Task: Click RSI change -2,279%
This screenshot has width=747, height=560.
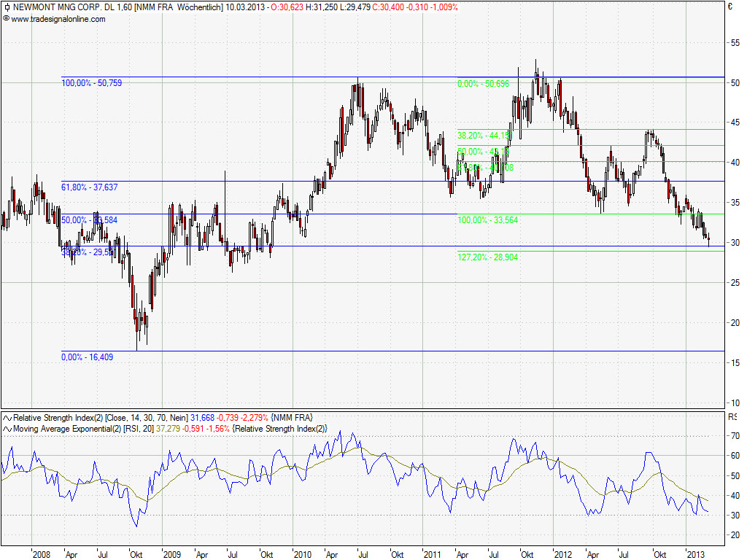Action: (x=253, y=418)
